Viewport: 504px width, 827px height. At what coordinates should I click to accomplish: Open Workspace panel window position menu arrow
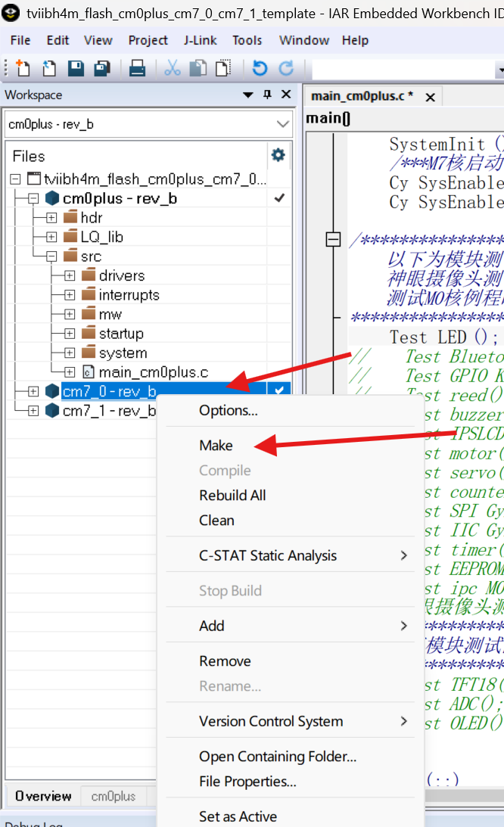pyautogui.click(x=248, y=95)
